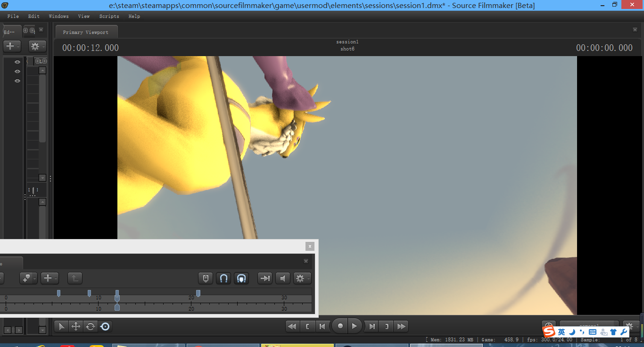Click the rewind playback button
This screenshot has height=347, width=644.
292,326
